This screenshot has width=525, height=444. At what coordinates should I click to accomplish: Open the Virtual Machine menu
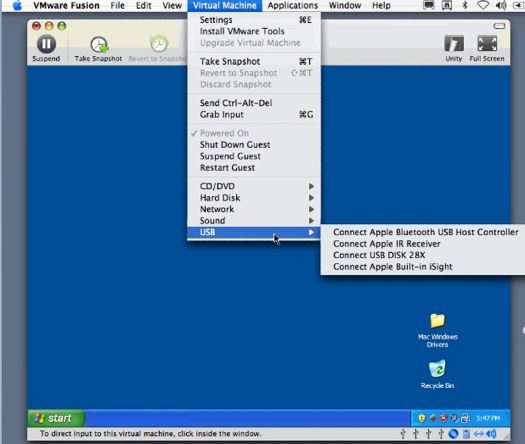pos(225,6)
